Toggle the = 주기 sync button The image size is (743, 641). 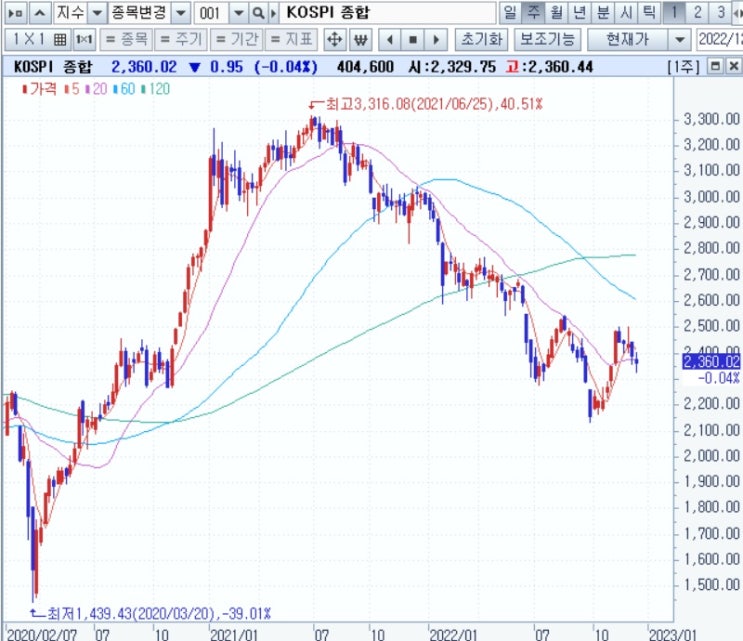(181, 39)
